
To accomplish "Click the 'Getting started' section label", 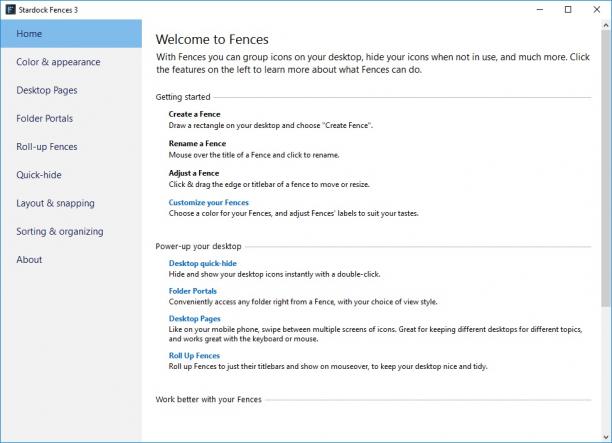I will [x=183, y=97].
